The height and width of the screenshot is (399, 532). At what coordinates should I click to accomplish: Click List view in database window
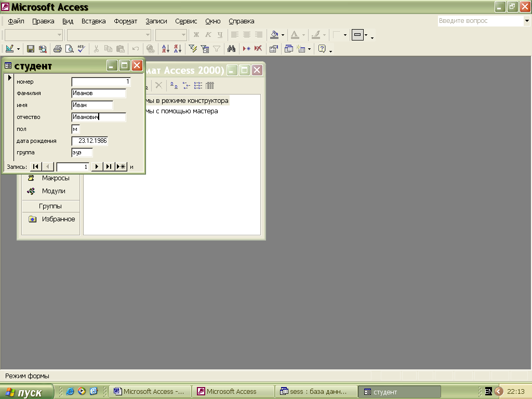(198, 86)
